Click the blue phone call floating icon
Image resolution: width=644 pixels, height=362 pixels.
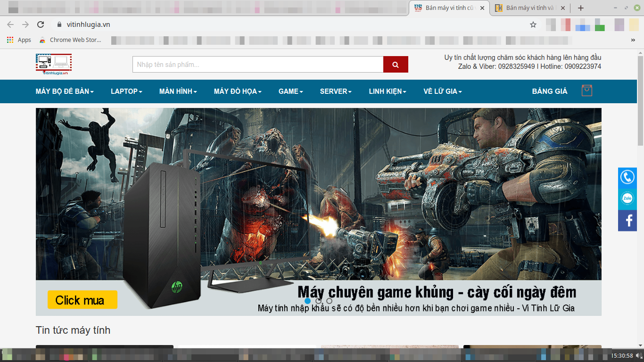click(627, 177)
